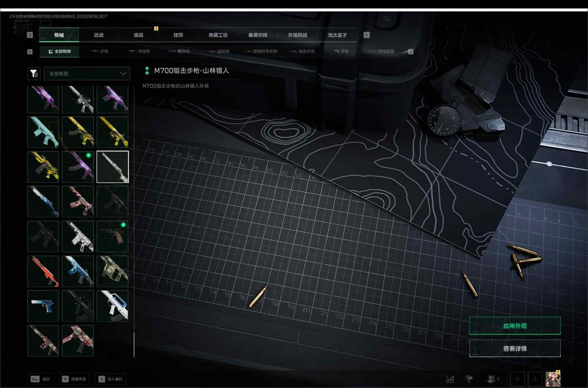Click the 隐藏界面 button
588x388 pixels.
pyautogui.click(x=74, y=379)
